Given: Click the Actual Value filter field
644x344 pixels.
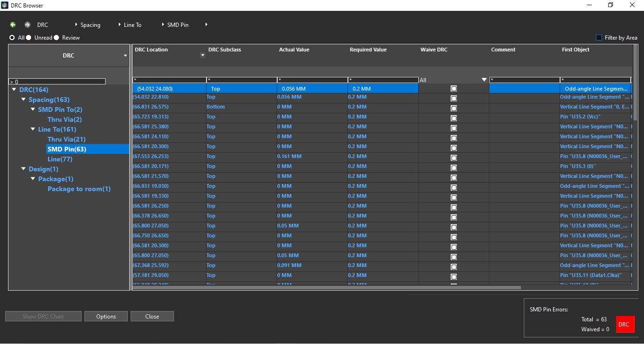Looking at the screenshot, I should 312,80.
